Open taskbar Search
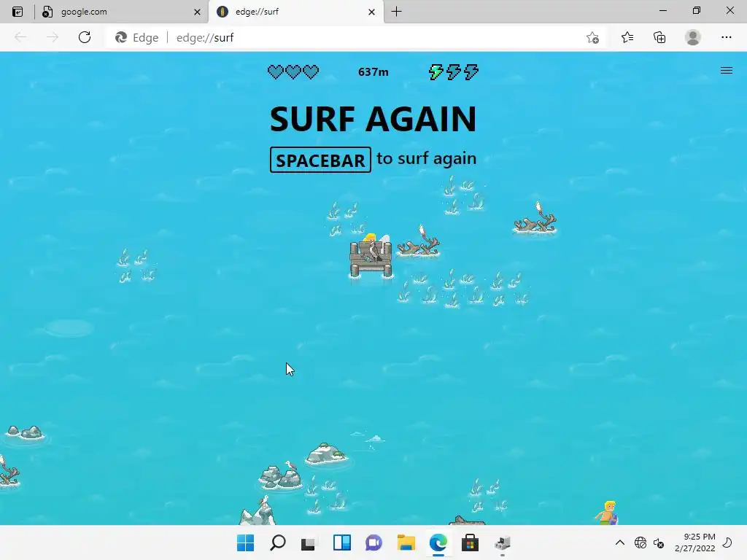 [x=278, y=542]
